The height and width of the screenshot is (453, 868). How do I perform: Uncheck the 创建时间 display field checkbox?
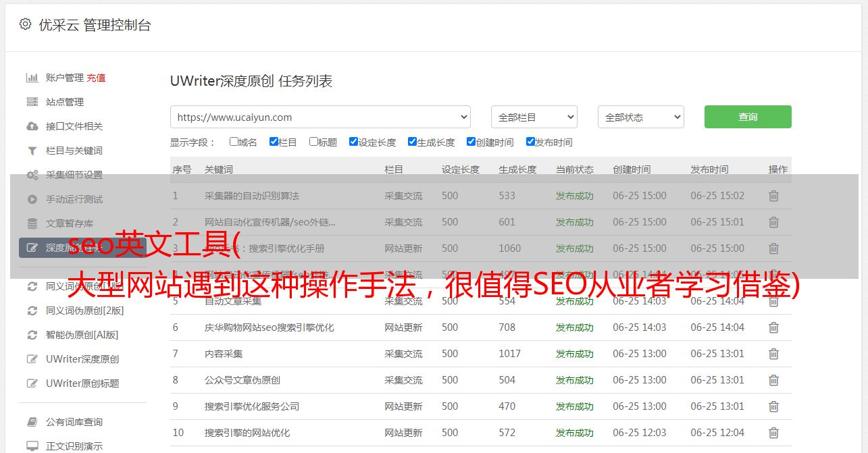point(471,142)
